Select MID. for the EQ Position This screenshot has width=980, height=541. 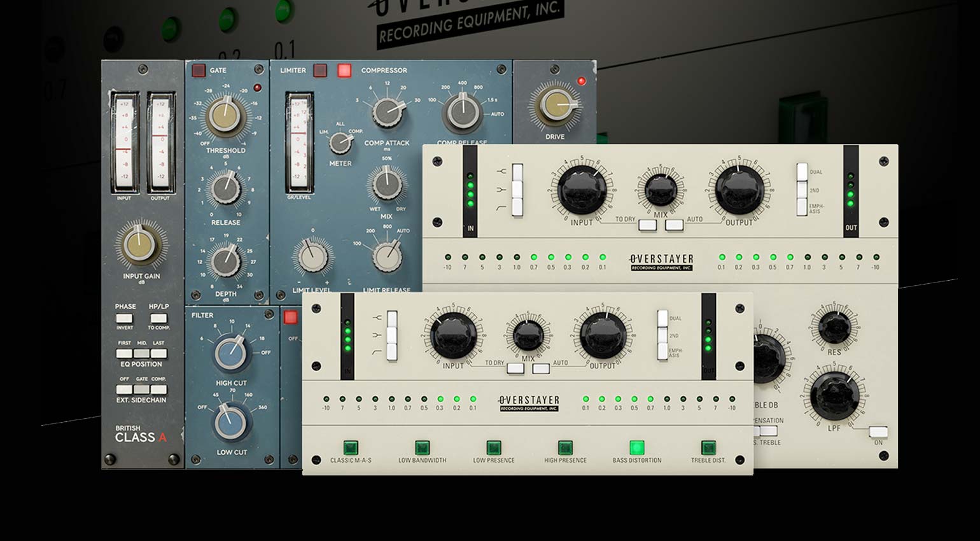[141, 353]
